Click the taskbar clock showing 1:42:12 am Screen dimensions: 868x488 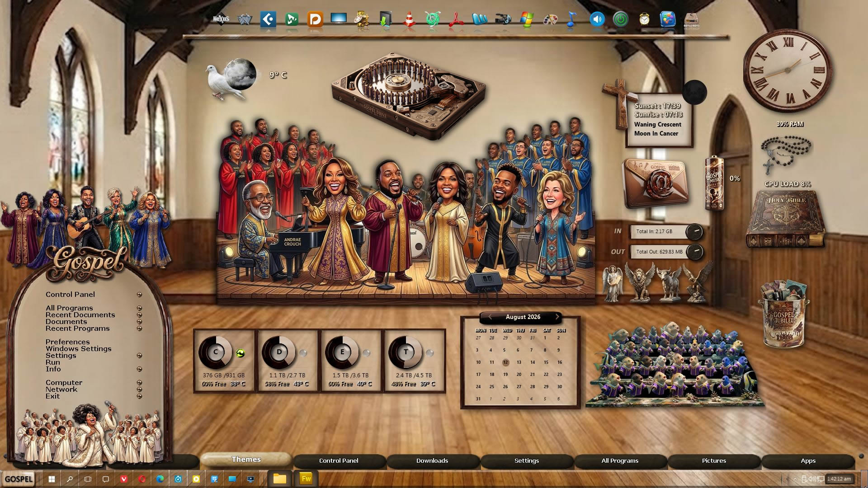click(839, 479)
